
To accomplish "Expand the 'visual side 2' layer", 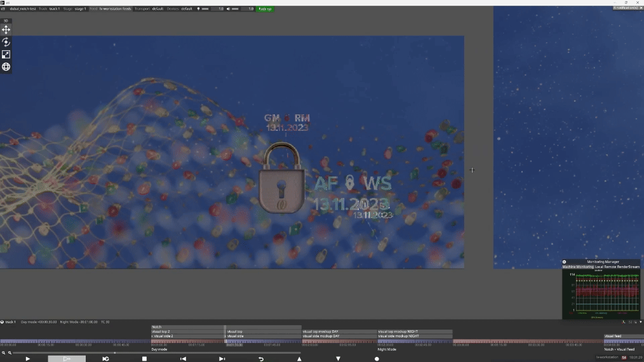I will [x=152, y=336].
